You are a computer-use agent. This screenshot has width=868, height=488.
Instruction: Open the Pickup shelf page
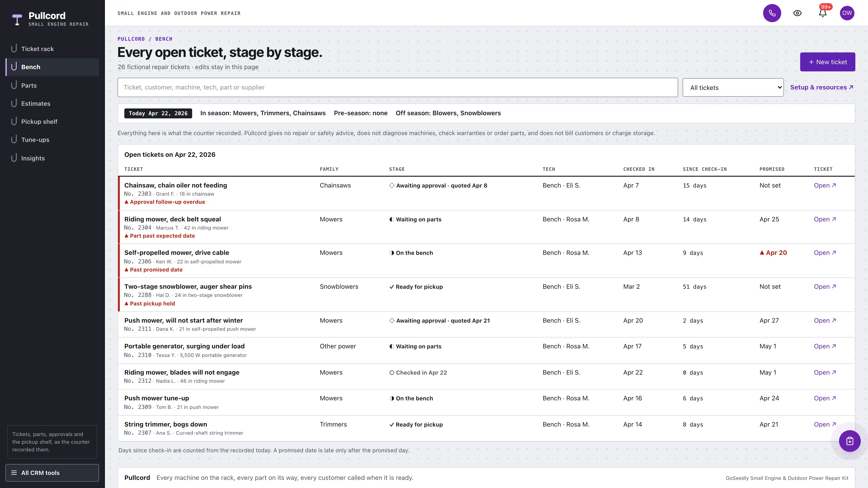coord(52,122)
